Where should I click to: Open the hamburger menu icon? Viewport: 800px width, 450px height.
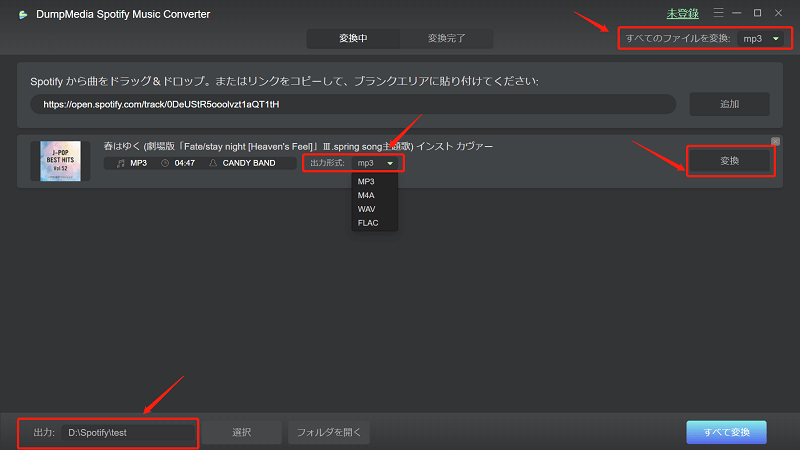(x=718, y=13)
